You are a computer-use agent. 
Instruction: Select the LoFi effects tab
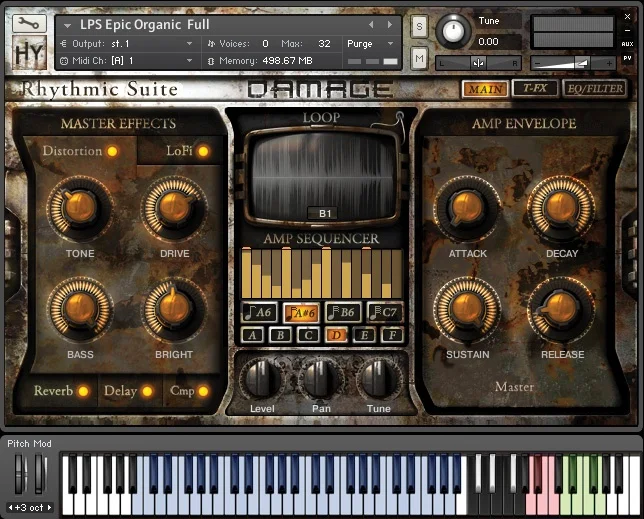point(179,151)
